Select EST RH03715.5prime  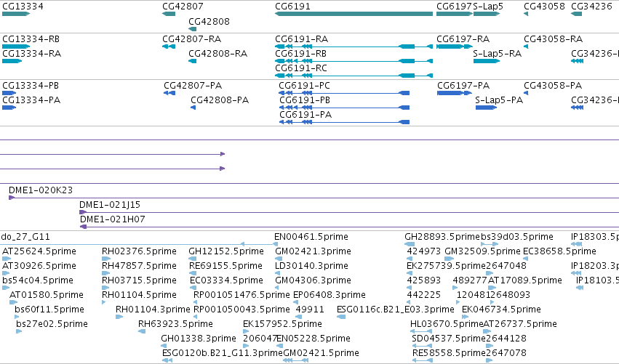point(140,280)
